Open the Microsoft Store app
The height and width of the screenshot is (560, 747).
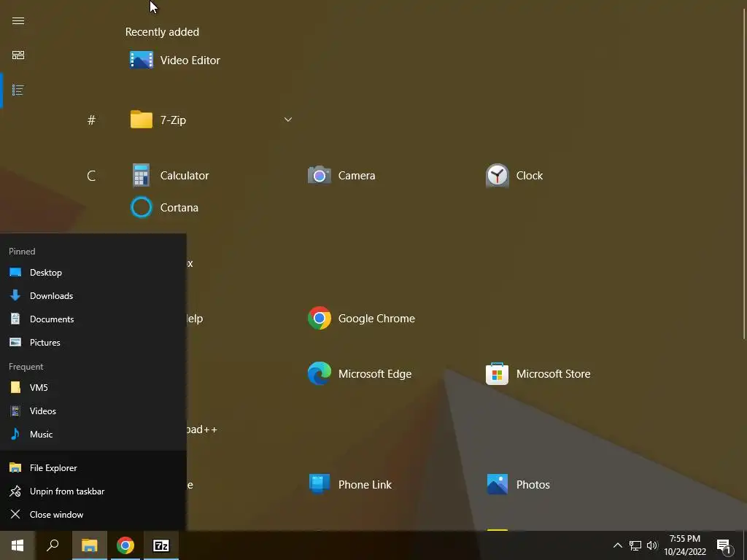click(x=538, y=374)
